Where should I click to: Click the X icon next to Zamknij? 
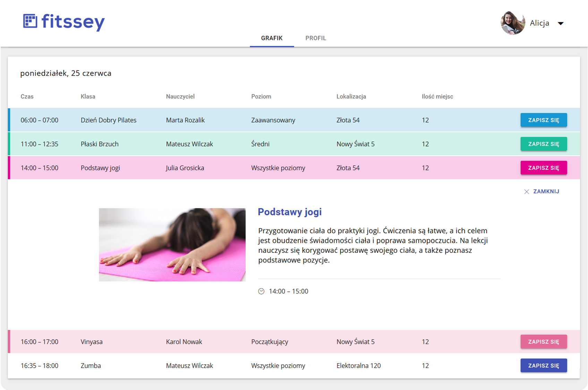point(527,192)
